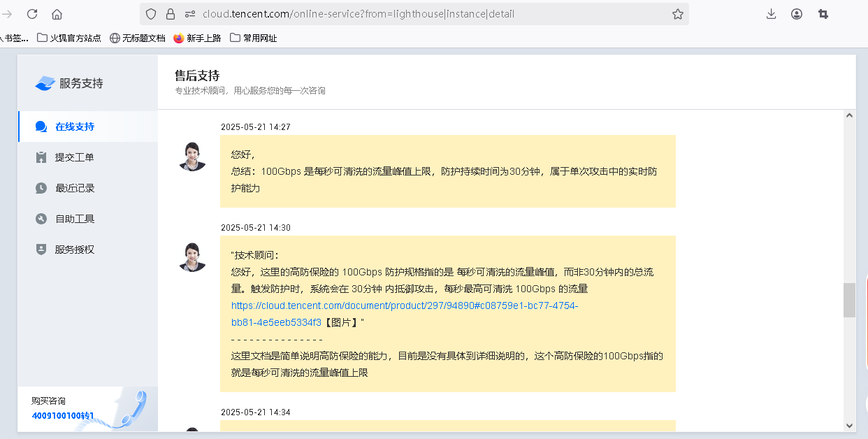
Task: Click the timestamp 2025-05-21 14:34
Action: pos(256,412)
